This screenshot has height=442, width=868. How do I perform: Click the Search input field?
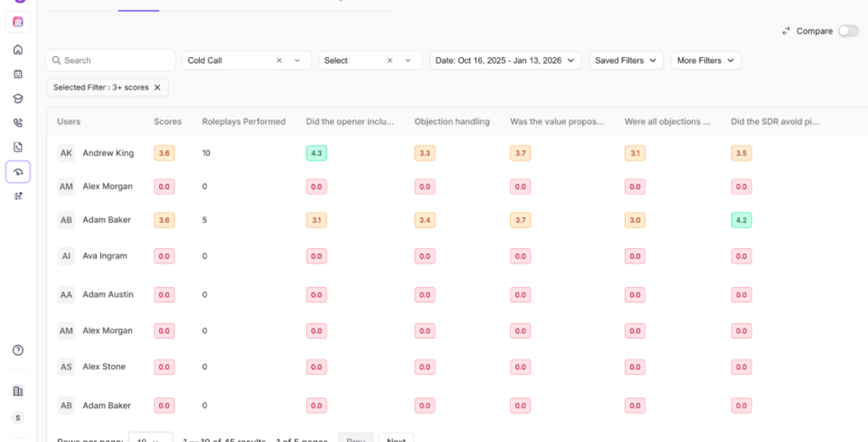(x=111, y=61)
